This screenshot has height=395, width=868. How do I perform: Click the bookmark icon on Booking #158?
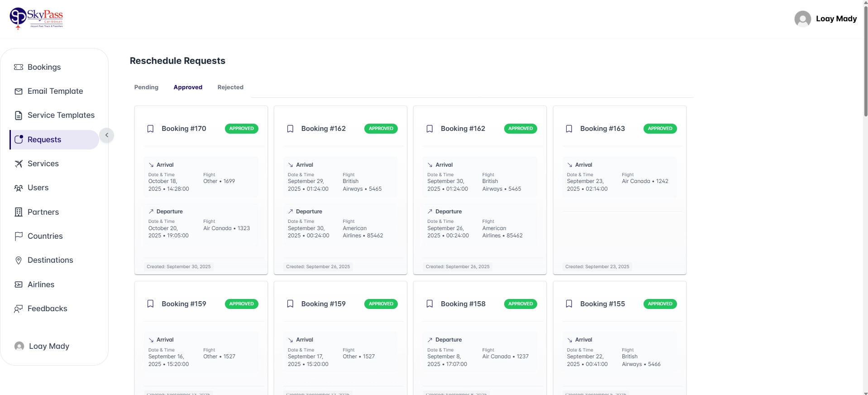pyautogui.click(x=430, y=304)
